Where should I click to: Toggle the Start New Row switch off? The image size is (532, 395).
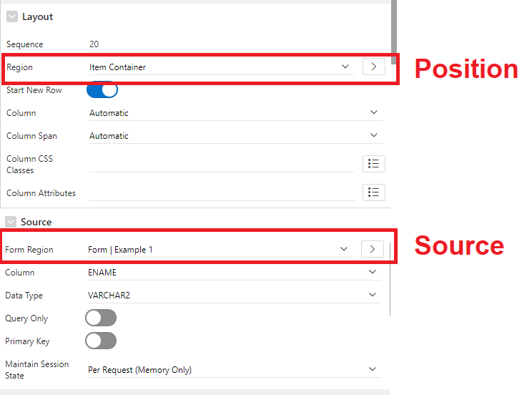(102, 90)
